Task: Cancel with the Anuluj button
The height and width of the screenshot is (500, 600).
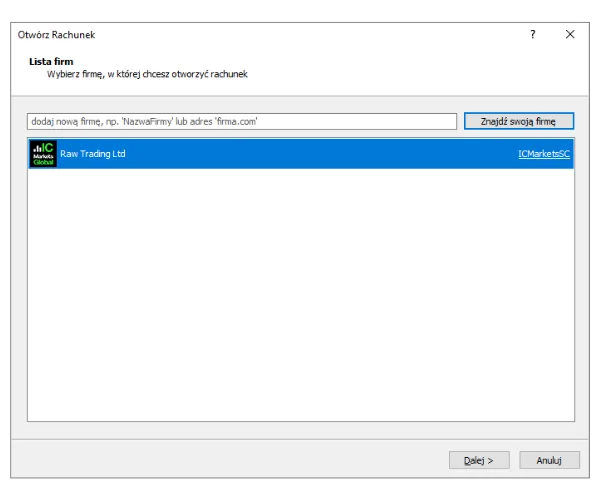Action: (x=549, y=460)
